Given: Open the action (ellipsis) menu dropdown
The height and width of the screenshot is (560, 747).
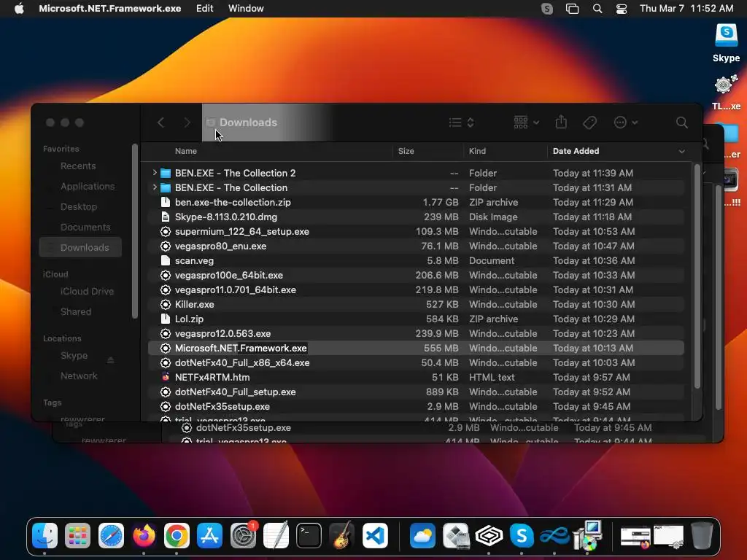Looking at the screenshot, I should click(x=625, y=122).
